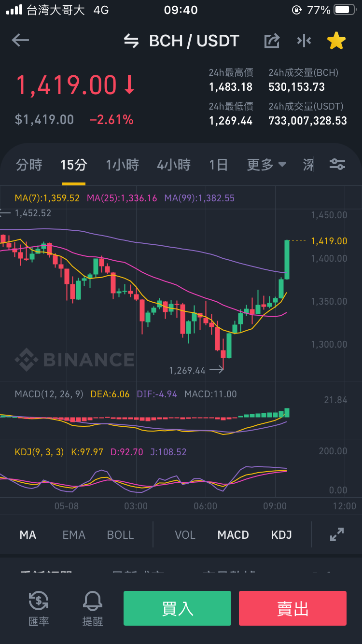Expand the 更多 time interval dropdown

pyautogui.click(x=266, y=165)
